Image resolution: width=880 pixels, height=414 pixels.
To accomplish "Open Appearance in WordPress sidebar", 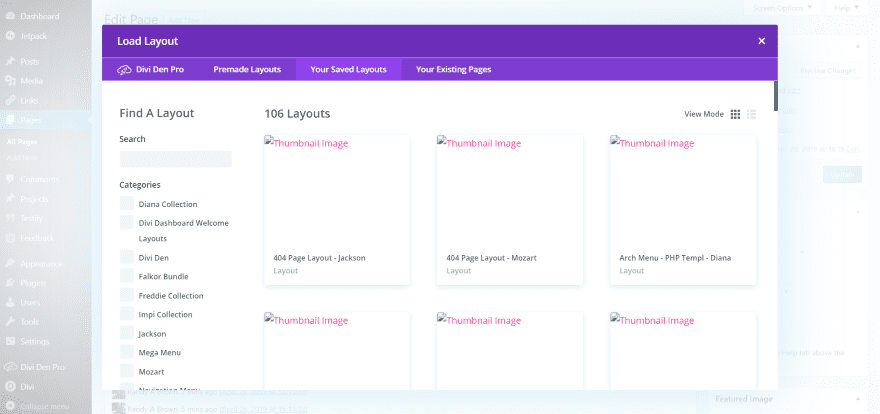I will coord(42,264).
